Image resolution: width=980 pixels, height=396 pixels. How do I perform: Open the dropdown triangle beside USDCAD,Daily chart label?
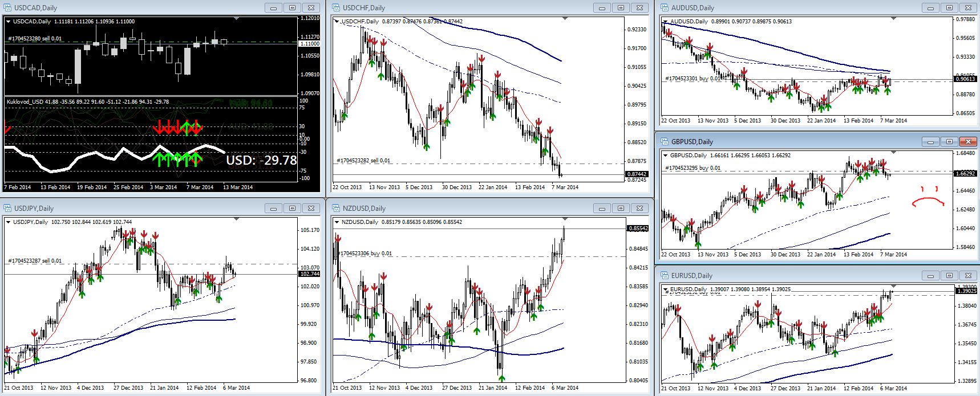tap(9, 22)
